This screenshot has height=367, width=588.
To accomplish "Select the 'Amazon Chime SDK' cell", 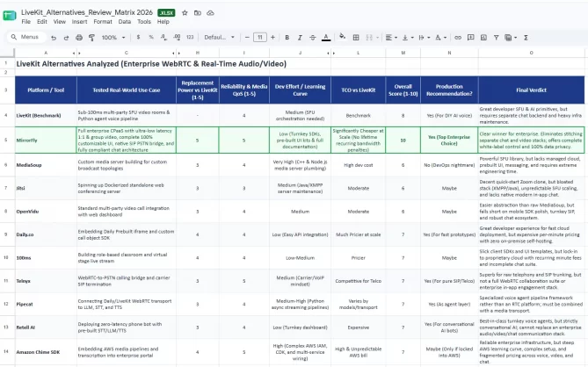I will click(46, 352).
